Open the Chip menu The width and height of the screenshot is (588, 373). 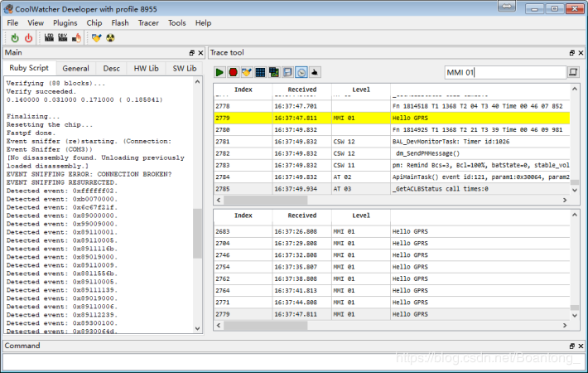94,23
